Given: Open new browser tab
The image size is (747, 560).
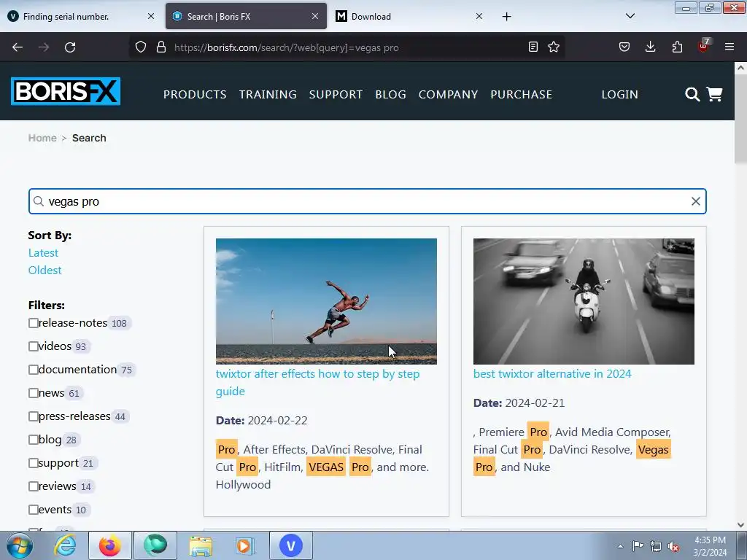Looking at the screenshot, I should tap(507, 17).
